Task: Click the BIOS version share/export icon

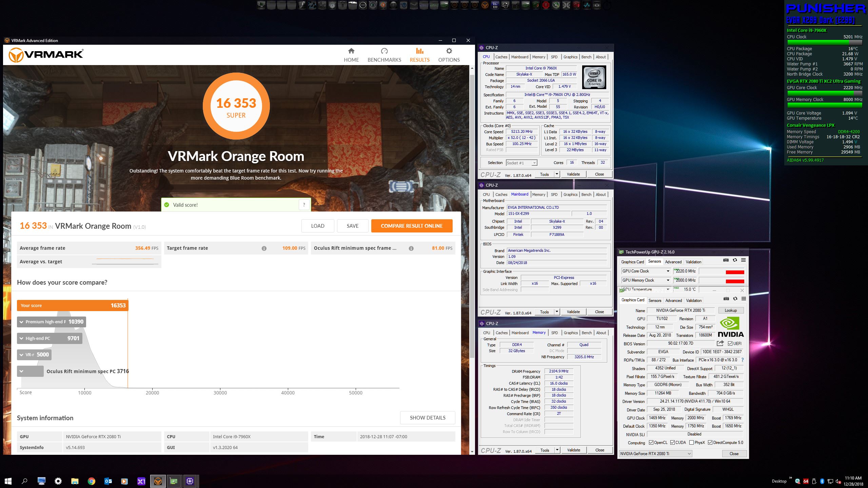Action: (x=720, y=343)
